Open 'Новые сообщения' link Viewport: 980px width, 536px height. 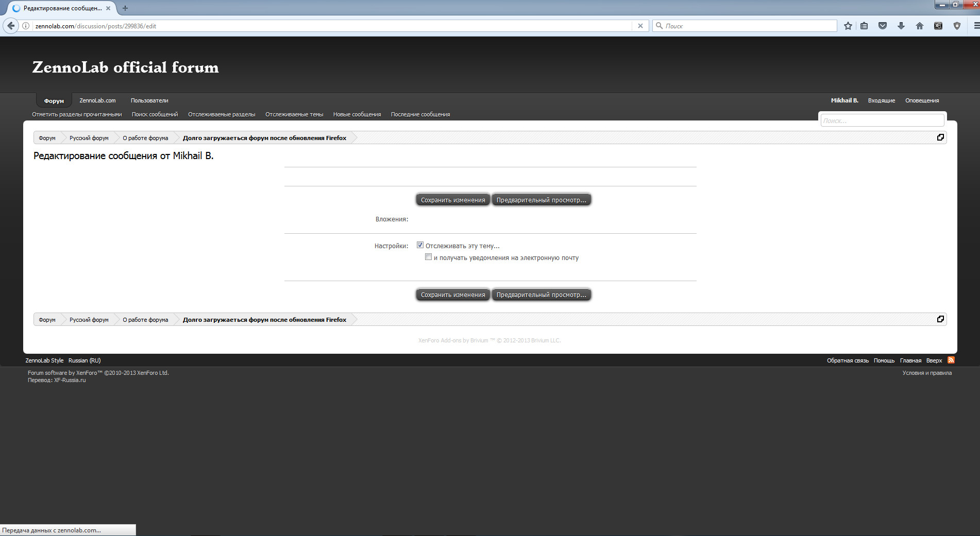click(x=357, y=114)
